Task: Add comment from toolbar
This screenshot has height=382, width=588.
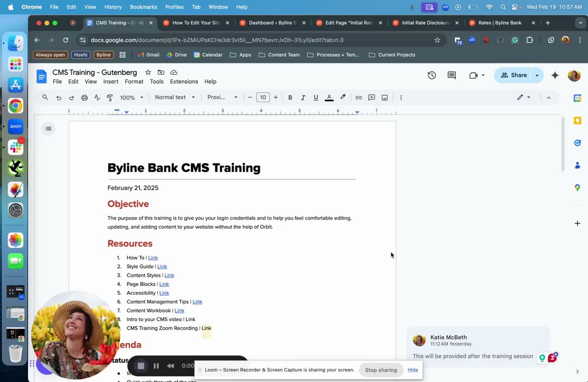Action: point(372,97)
